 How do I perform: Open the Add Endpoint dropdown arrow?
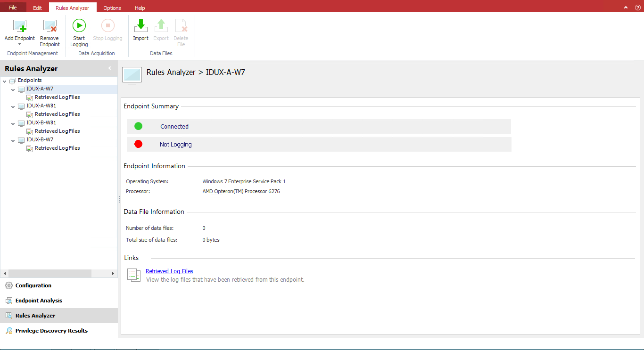coord(20,44)
